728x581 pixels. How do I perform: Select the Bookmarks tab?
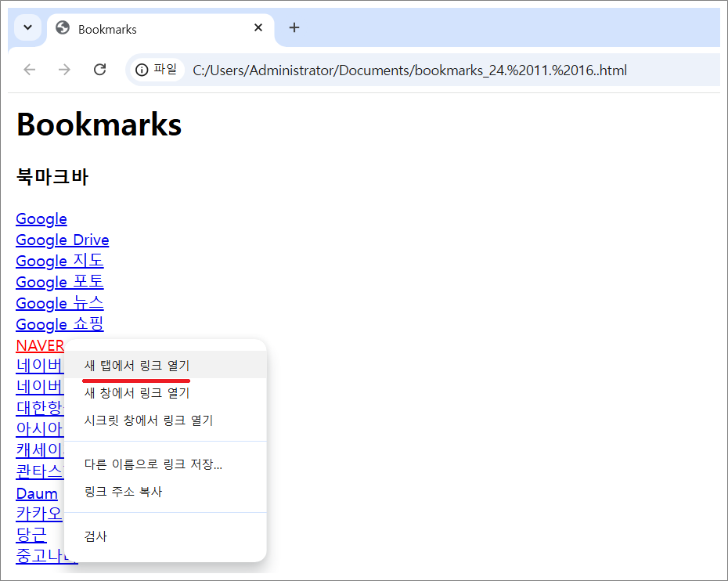pyautogui.click(x=160, y=29)
